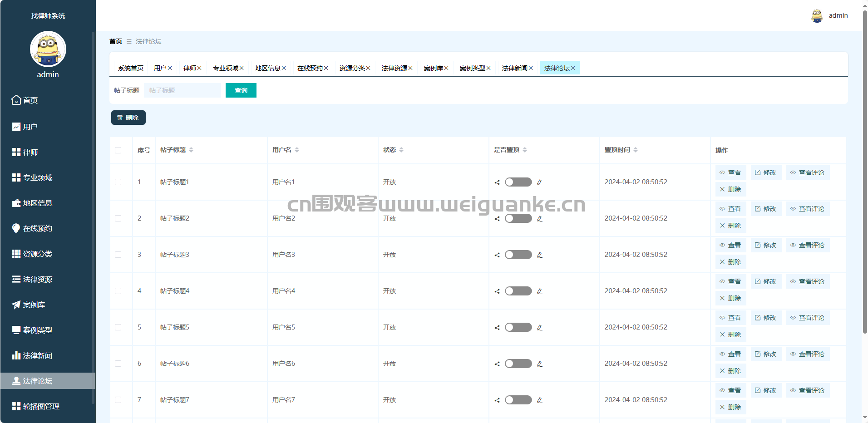Switch to the 系统首页 tab
Screen dimensions: 868x423
point(131,68)
